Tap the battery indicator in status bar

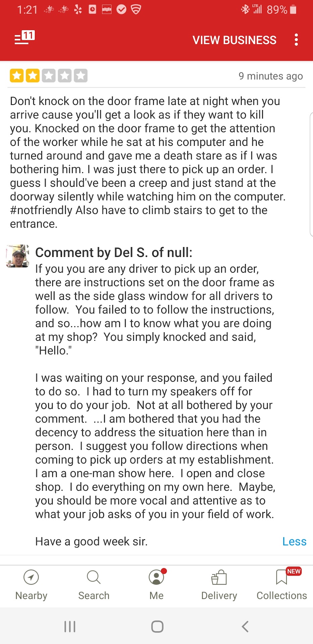293,10
